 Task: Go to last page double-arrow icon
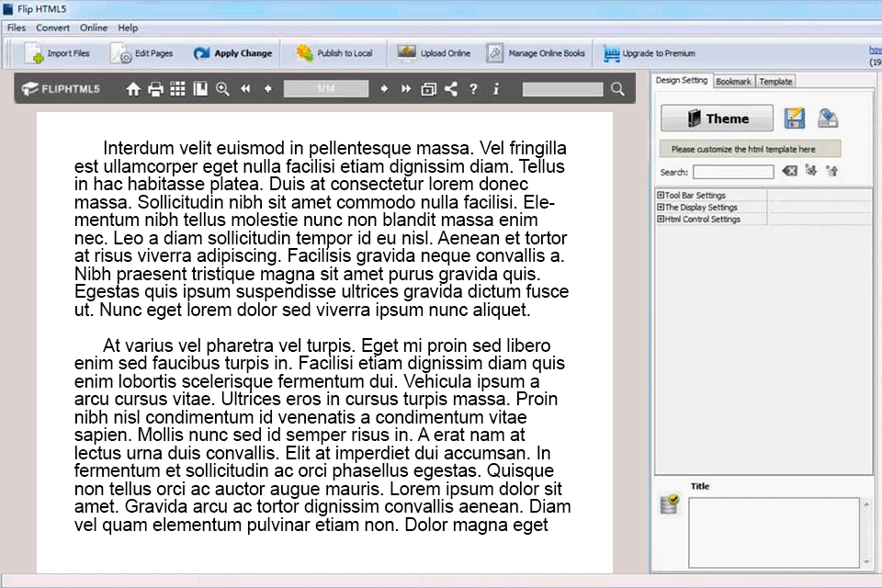coord(405,89)
